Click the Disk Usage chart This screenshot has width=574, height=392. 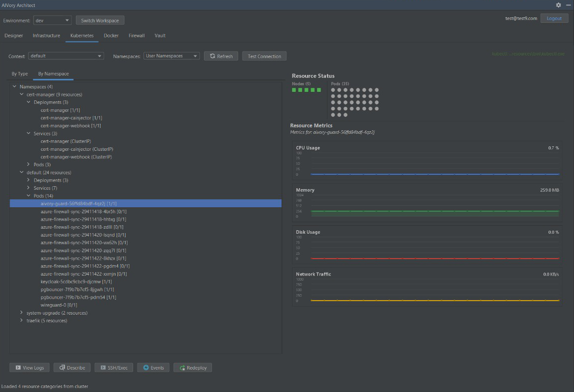tap(427, 245)
